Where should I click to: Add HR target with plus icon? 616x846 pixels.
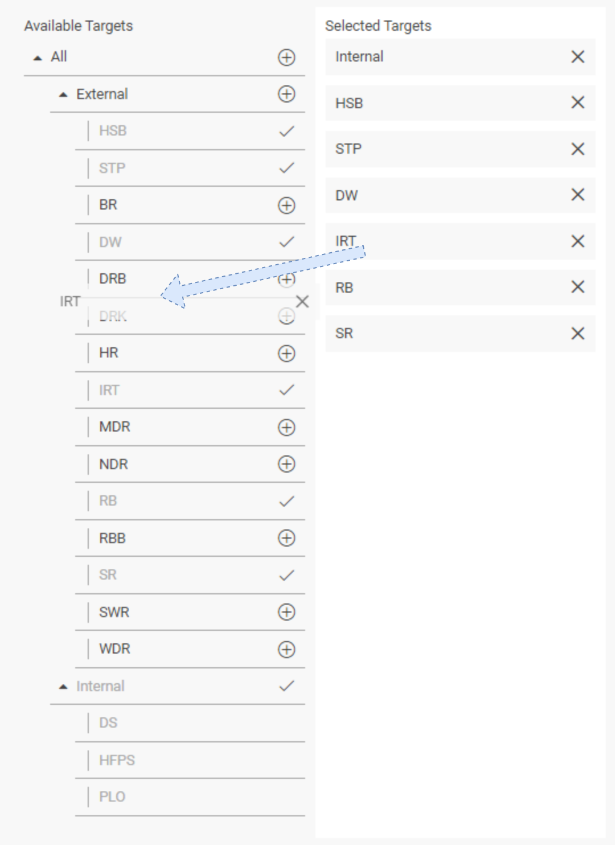point(286,353)
